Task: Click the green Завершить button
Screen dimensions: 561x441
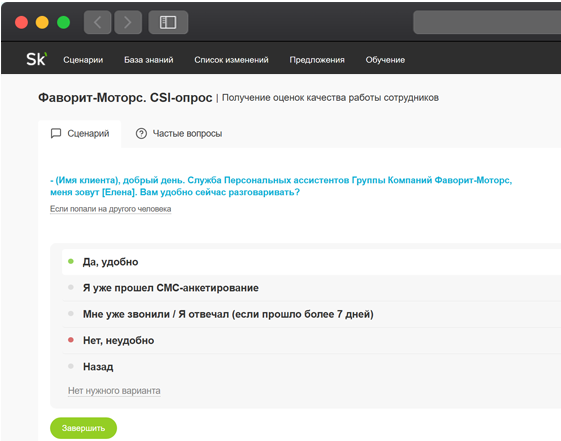Action: click(x=83, y=428)
